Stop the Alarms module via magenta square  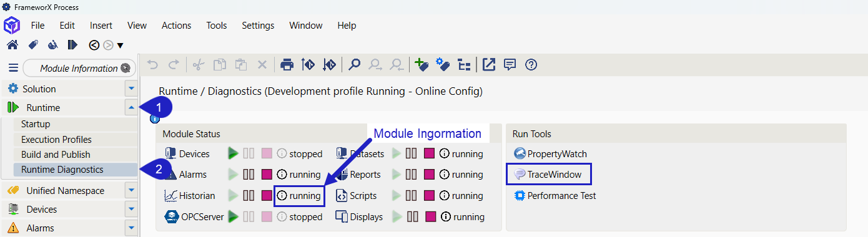[x=267, y=175]
